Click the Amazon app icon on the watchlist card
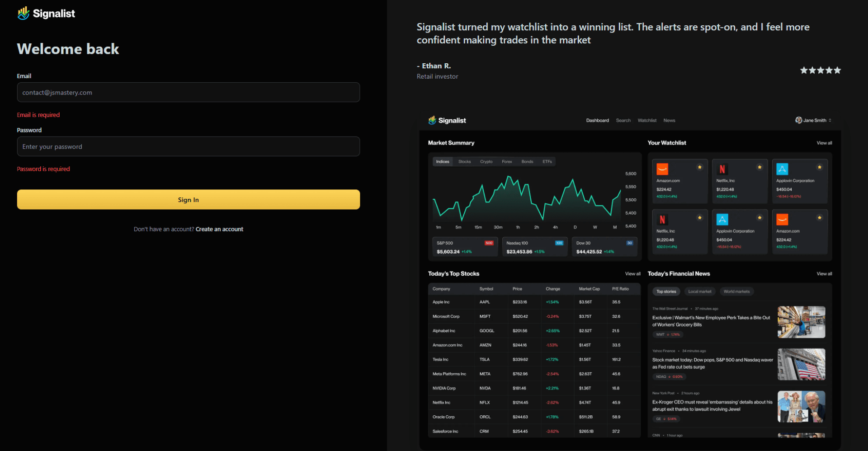 pyautogui.click(x=662, y=169)
